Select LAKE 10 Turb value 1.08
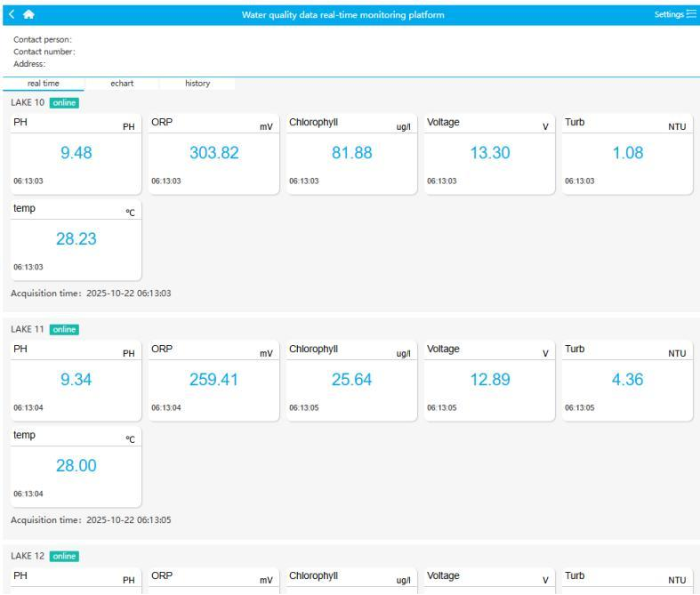 tap(628, 153)
